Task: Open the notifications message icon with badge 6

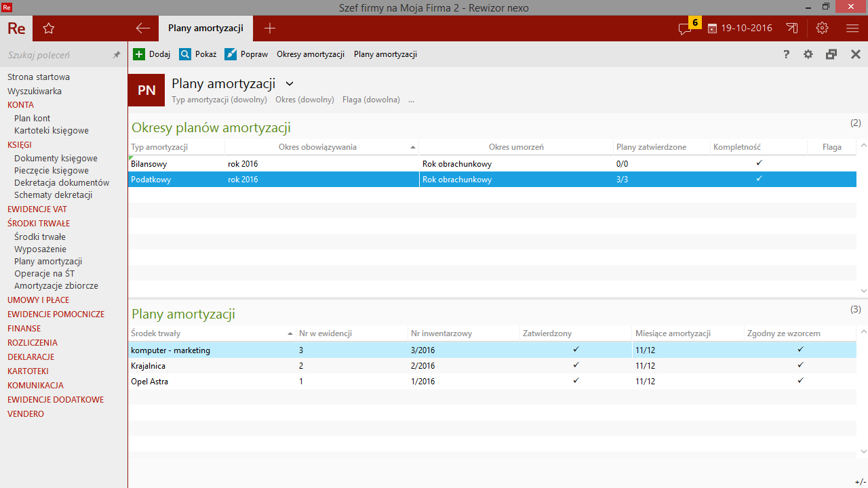Action: 686,28
